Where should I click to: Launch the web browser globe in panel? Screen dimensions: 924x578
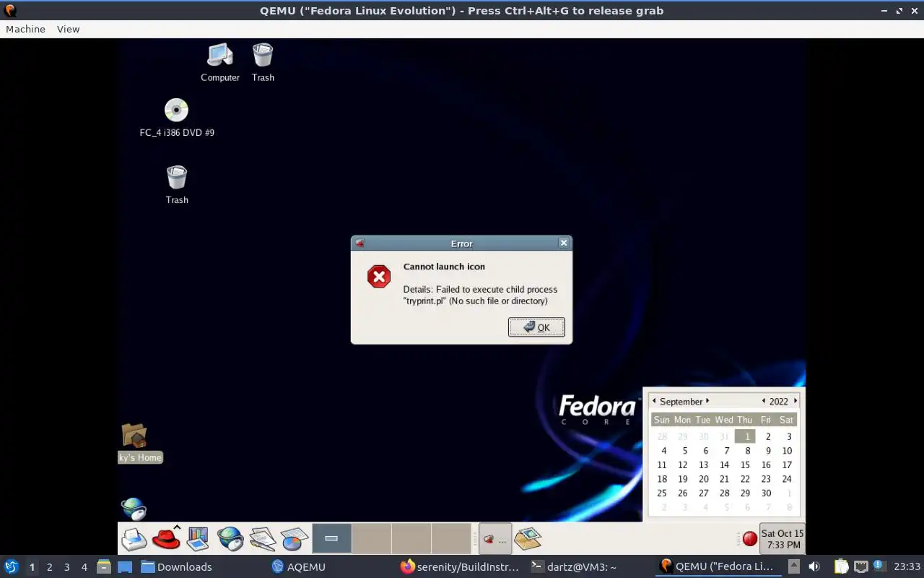pyautogui.click(x=230, y=539)
